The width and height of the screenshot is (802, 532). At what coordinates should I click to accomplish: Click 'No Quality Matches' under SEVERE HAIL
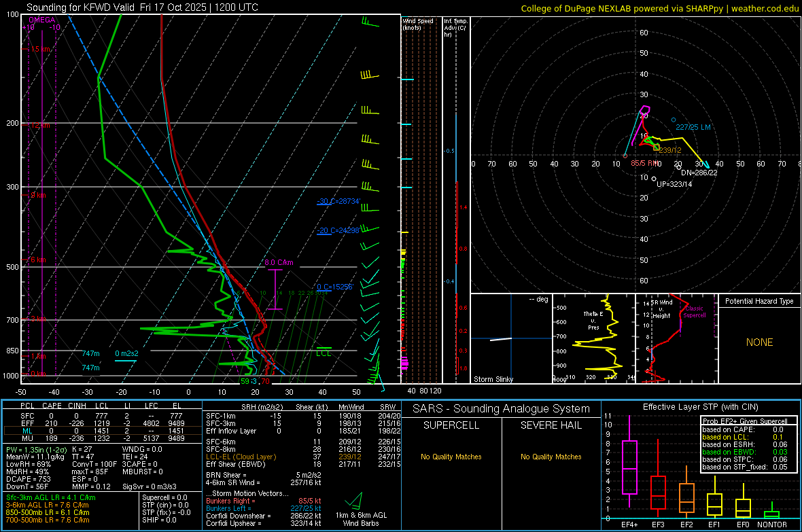pyautogui.click(x=551, y=457)
